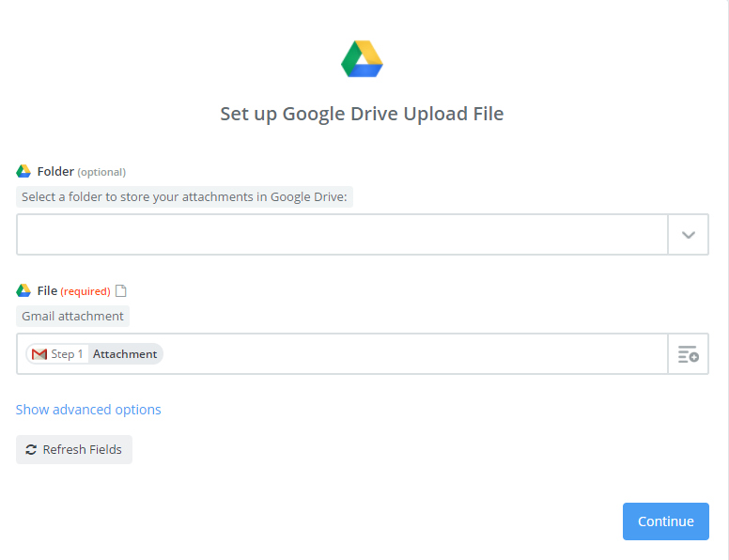Click inside the File input field
Viewport: 729px width, 560px height.
tap(342, 354)
